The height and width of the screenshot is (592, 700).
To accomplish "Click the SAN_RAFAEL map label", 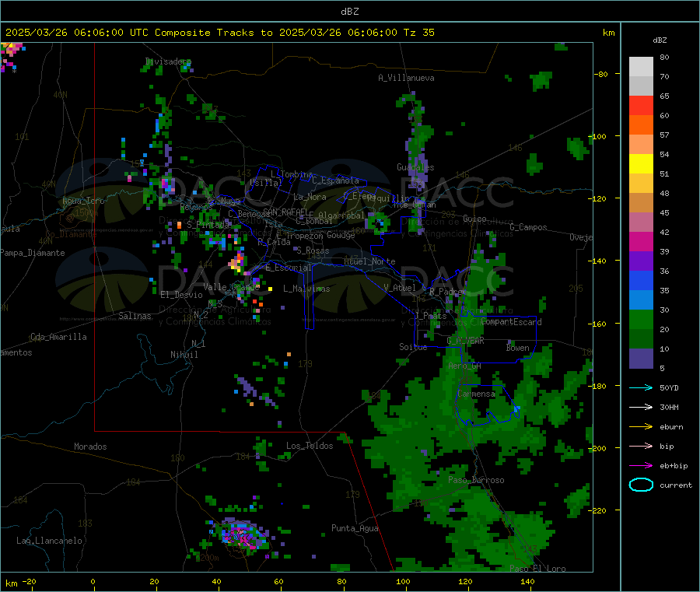I will 285,212.
